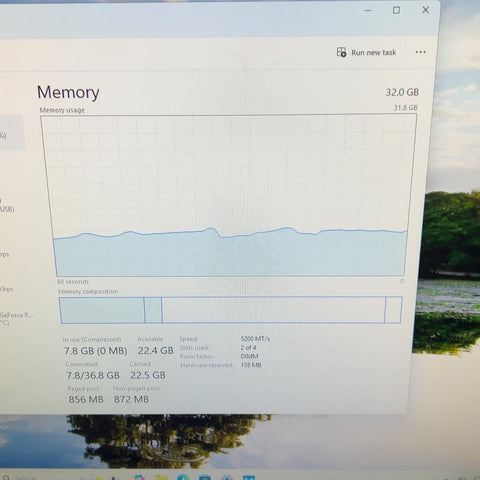Click the small Modified segment of Memory composition
The width and height of the screenshot is (480, 480).
[x=153, y=310]
